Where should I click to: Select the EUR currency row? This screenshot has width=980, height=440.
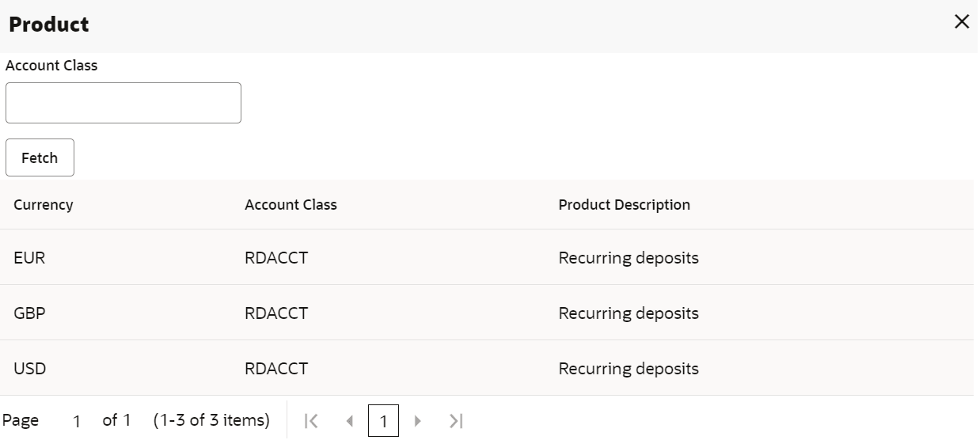pyautogui.click(x=29, y=258)
